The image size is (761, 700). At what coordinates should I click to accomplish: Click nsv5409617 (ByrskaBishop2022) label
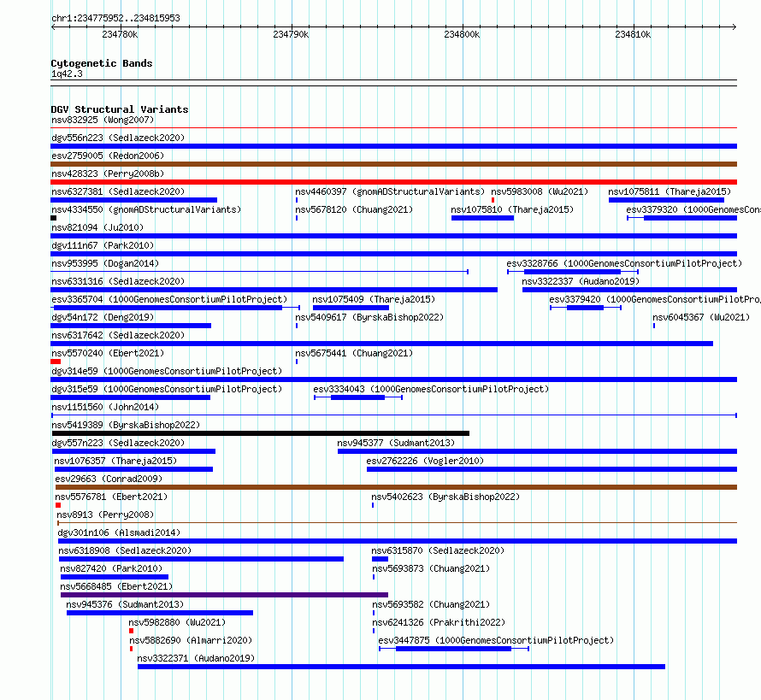point(370,317)
